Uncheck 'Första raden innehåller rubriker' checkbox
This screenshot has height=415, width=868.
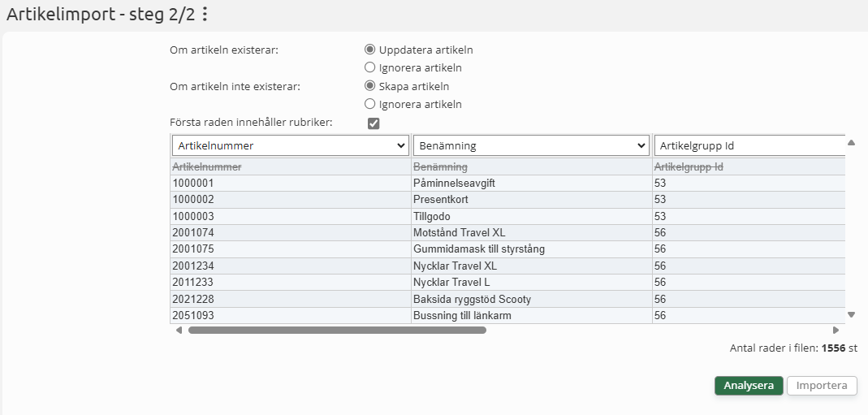pyautogui.click(x=374, y=123)
